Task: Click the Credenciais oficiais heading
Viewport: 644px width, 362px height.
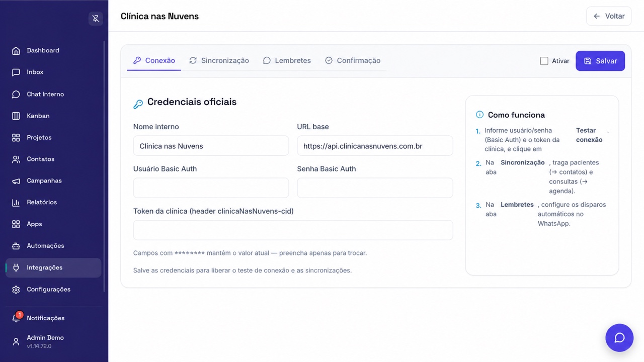Action: (x=192, y=102)
